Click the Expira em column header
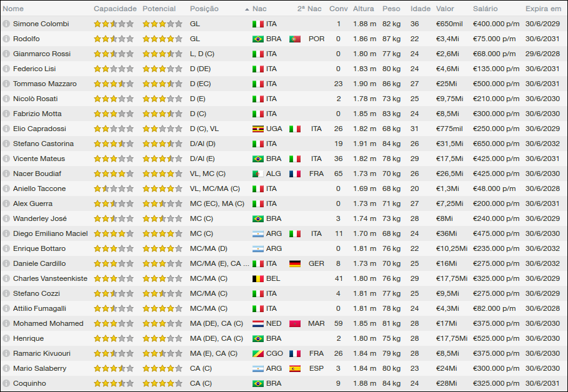 coord(543,9)
